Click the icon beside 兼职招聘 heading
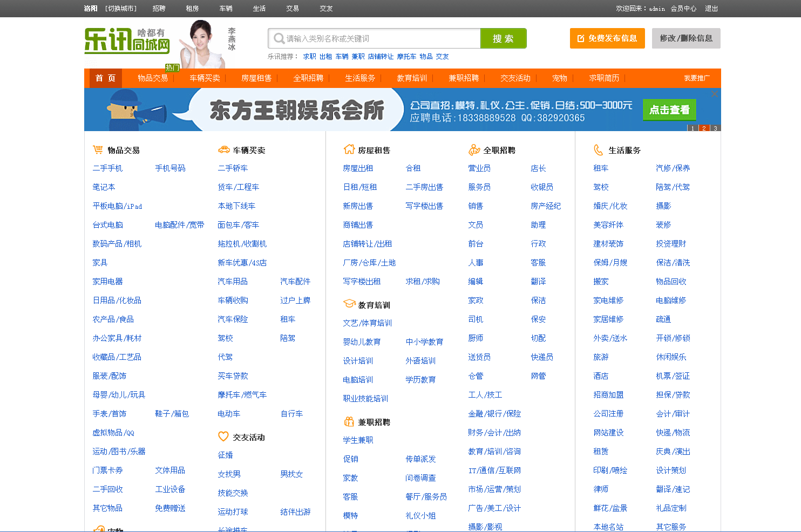 [x=349, y=421]
